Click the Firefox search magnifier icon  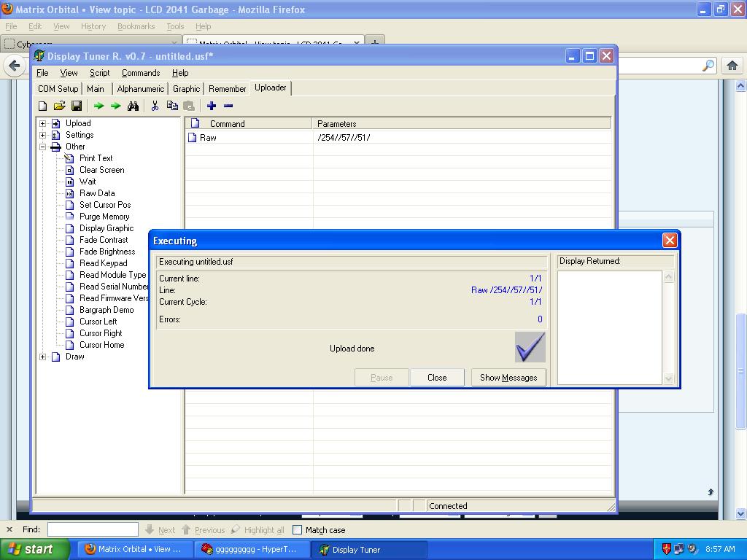pos(708,66)
